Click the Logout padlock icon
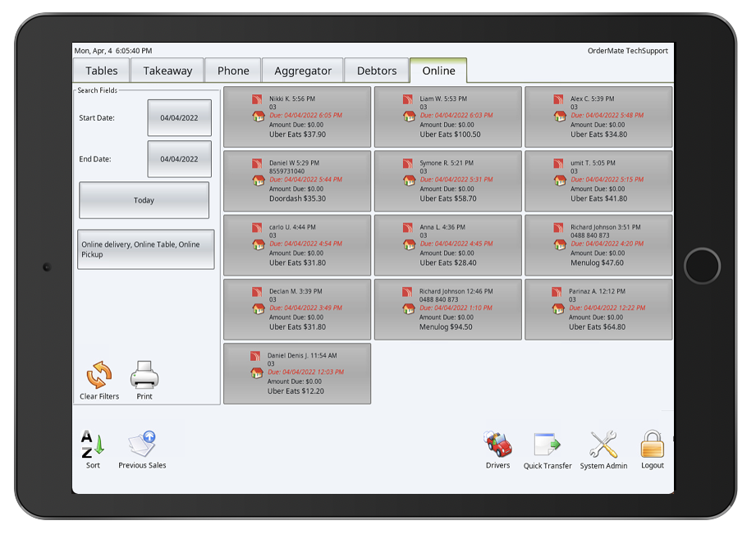The image size is (756, 539). [652, 445]
